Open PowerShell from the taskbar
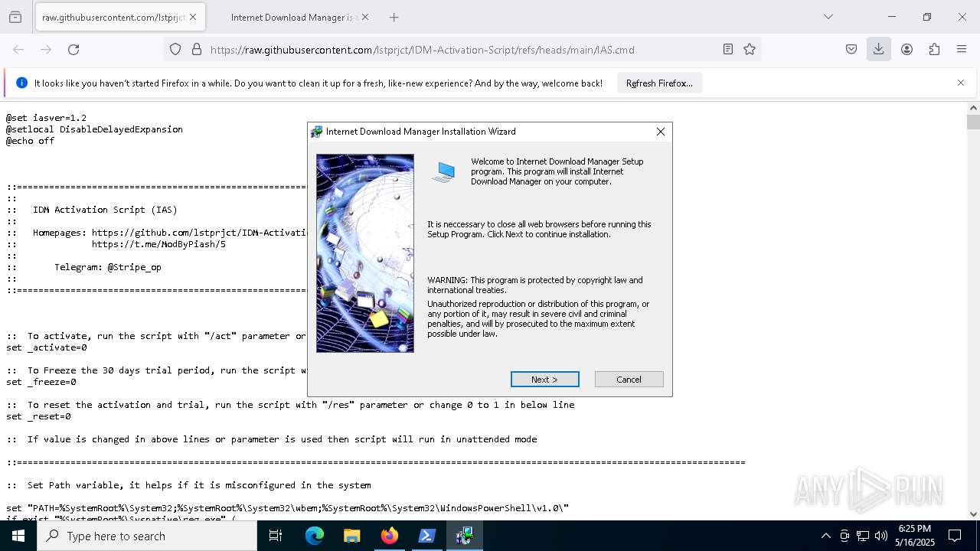 coord(427,536)
